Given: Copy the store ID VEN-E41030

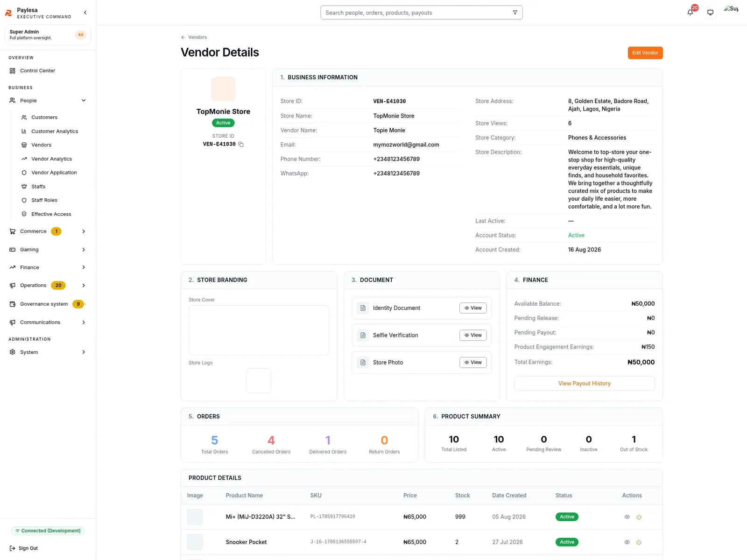Looking at the screenshot, I should click(241, 144).
